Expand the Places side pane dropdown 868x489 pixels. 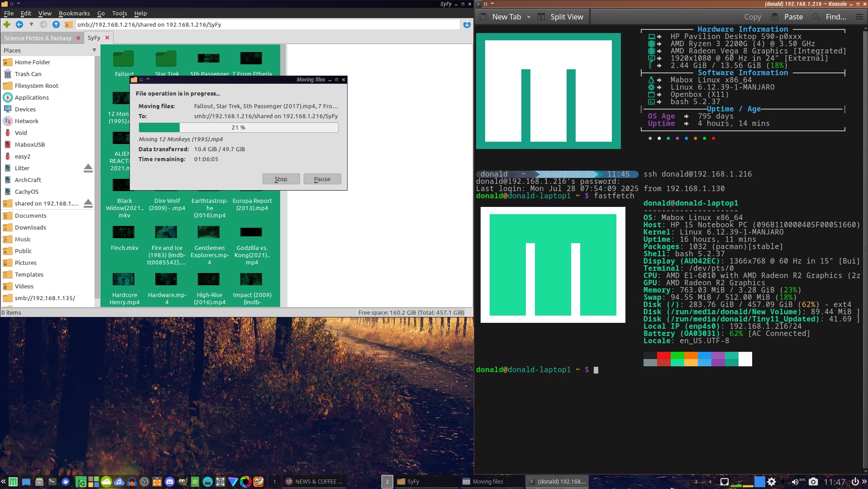(x=94, y=50)
